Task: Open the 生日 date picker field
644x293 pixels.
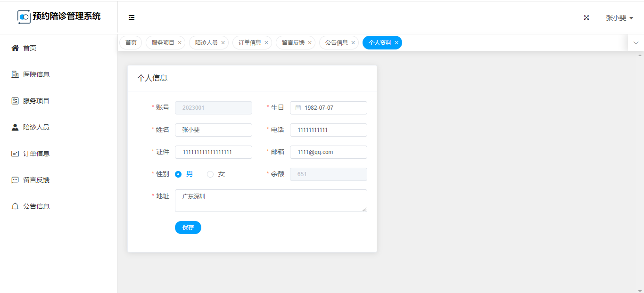Action: (329, 108)
